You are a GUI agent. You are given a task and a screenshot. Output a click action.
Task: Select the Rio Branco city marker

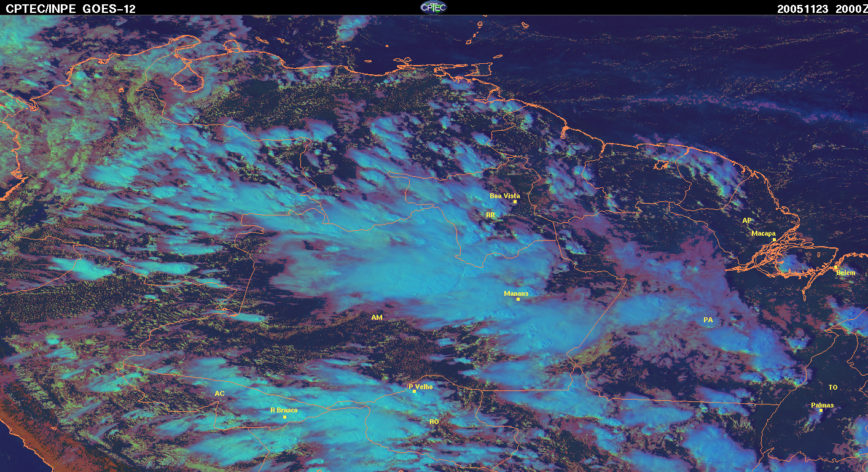click(284, 417)
